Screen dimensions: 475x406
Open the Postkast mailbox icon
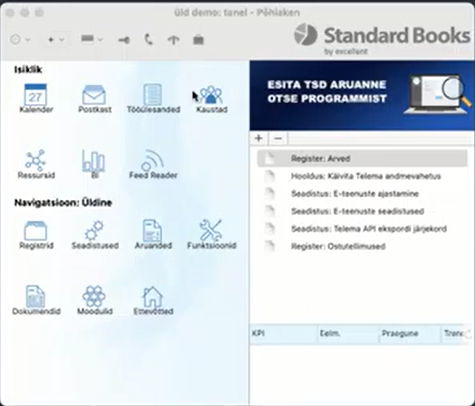tap(94, 98)
